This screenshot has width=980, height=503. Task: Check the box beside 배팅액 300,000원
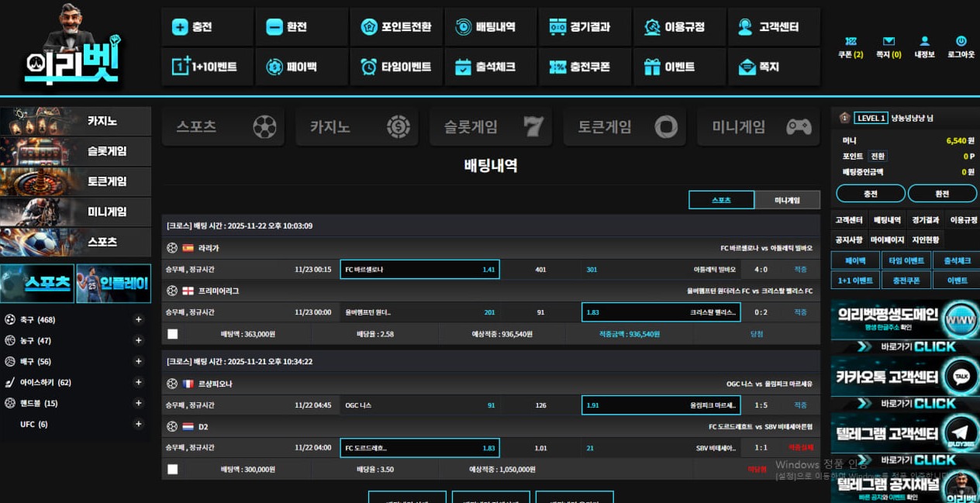172,469
